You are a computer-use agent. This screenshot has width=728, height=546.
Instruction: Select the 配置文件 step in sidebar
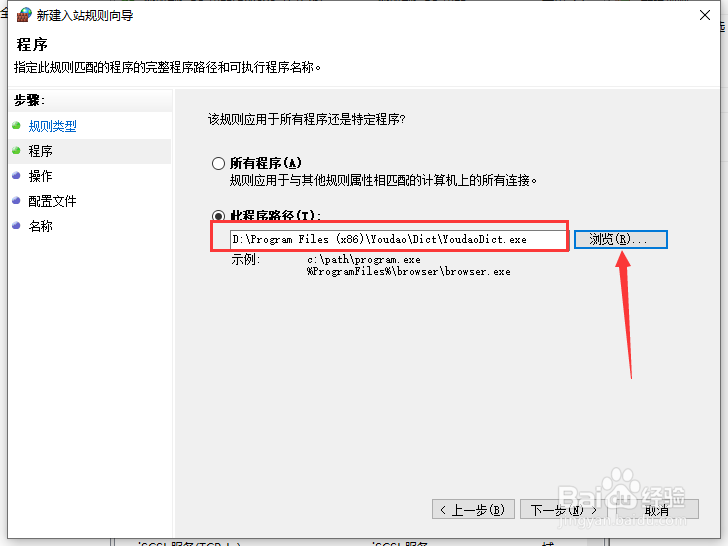(x=52, y=201)
